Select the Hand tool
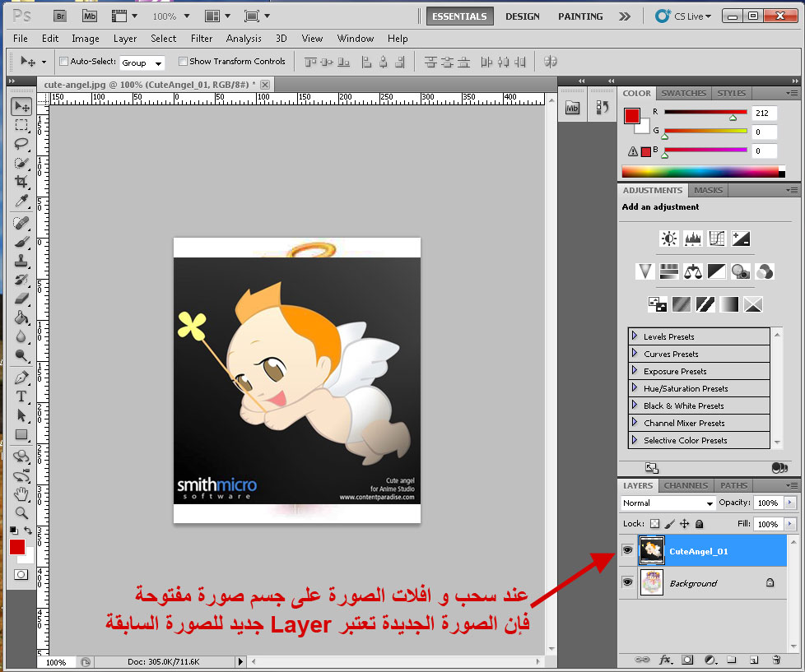Viewport: 805px width, 672px height. pos(21,494)
